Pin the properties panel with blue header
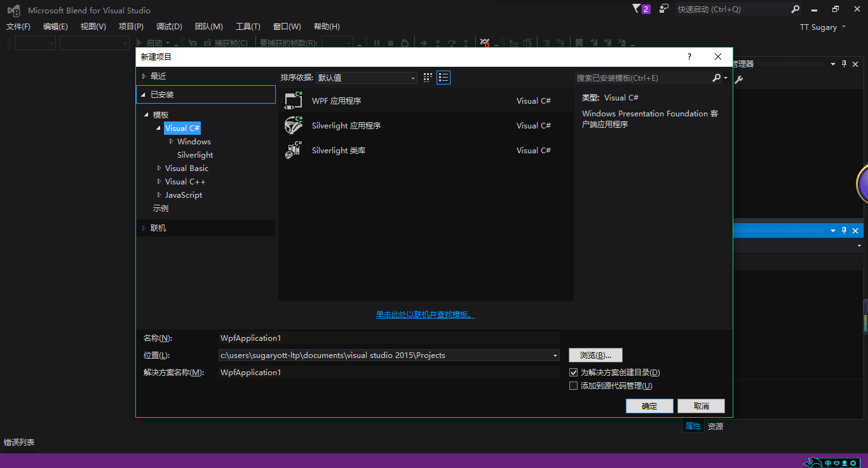The image size is (868, 468). [844, 230]
